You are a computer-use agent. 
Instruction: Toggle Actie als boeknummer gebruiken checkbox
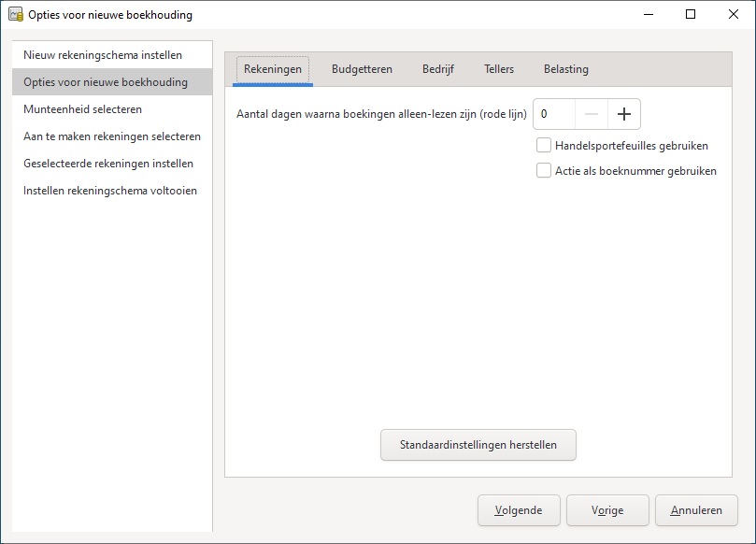tap(544, 170)
